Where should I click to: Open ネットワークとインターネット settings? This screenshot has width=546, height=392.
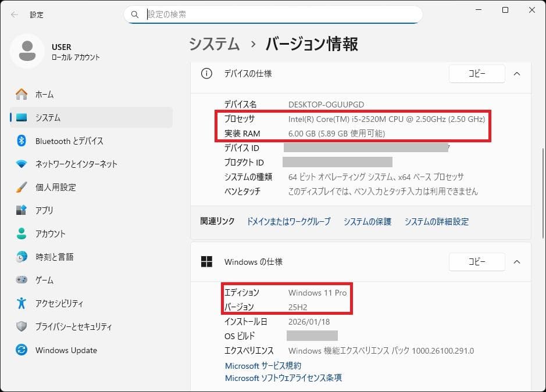pos(91,164)
